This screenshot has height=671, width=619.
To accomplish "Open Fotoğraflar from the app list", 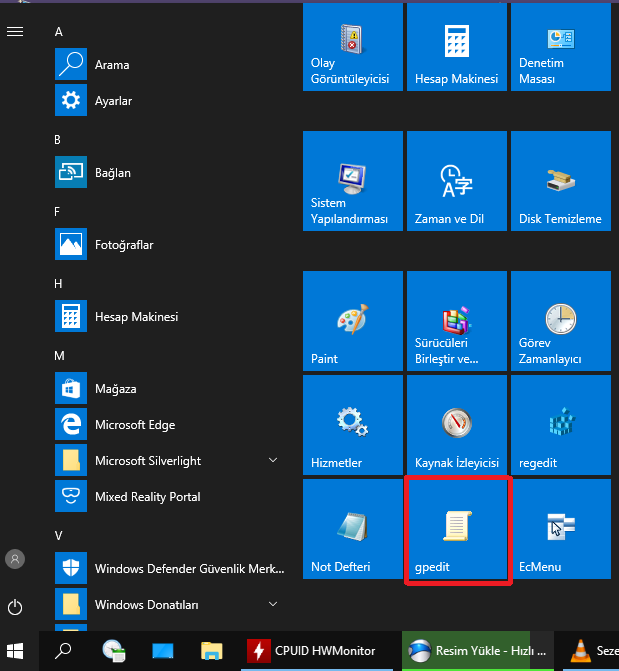I will pyautogui.click(x=171, y=244).
